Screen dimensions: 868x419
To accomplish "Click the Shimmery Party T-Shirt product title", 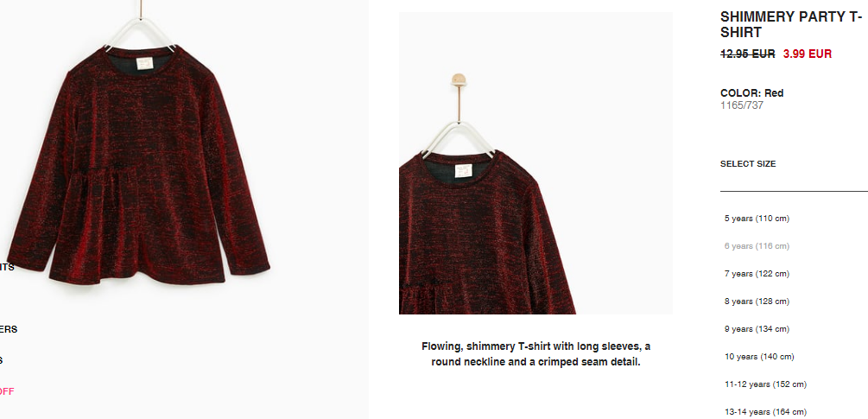I will pyautogui.click(x=791, y=25).
